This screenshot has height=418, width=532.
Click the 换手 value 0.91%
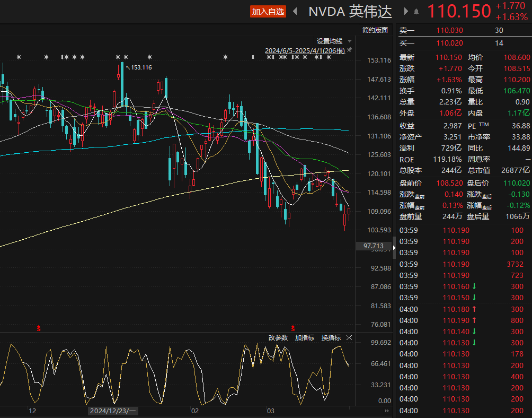click(451, 91)
